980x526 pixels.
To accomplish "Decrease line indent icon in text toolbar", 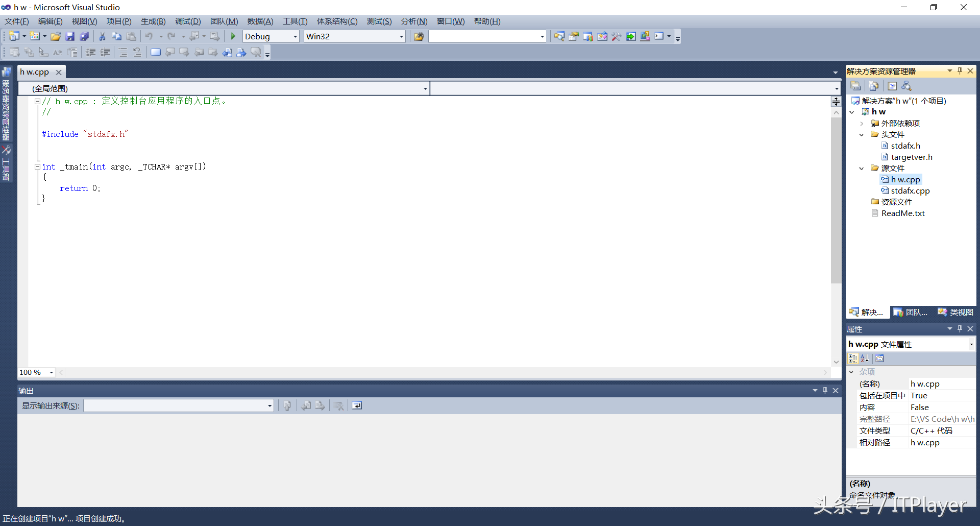I will tap(91, 52).
